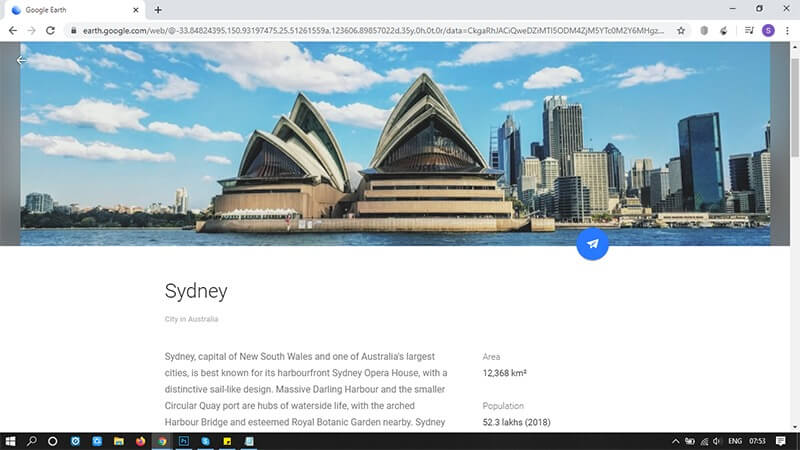800x450 pixels.
Task: Switch to Chrome in the taskbar
Action: tap(162, 441)
